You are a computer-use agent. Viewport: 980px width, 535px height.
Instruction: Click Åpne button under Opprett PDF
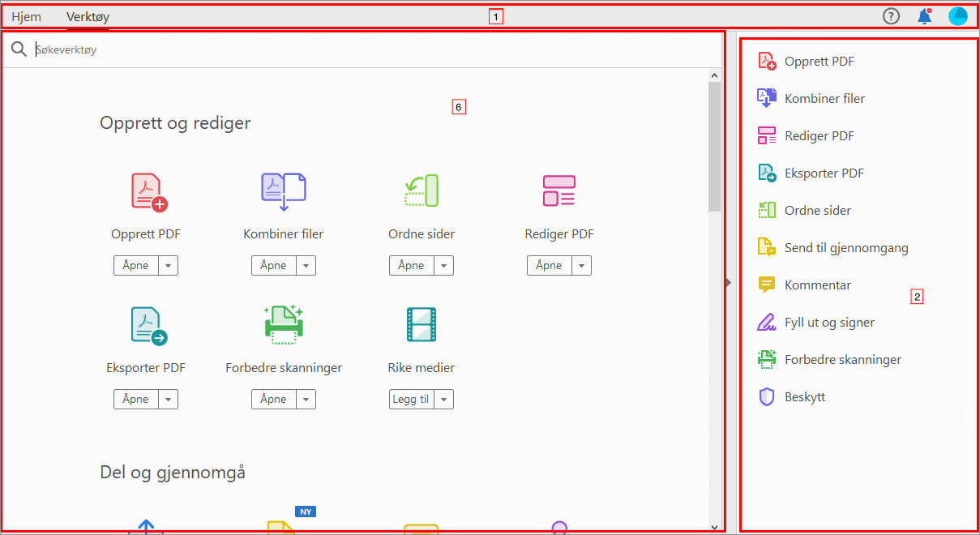(x=136, y=266)
